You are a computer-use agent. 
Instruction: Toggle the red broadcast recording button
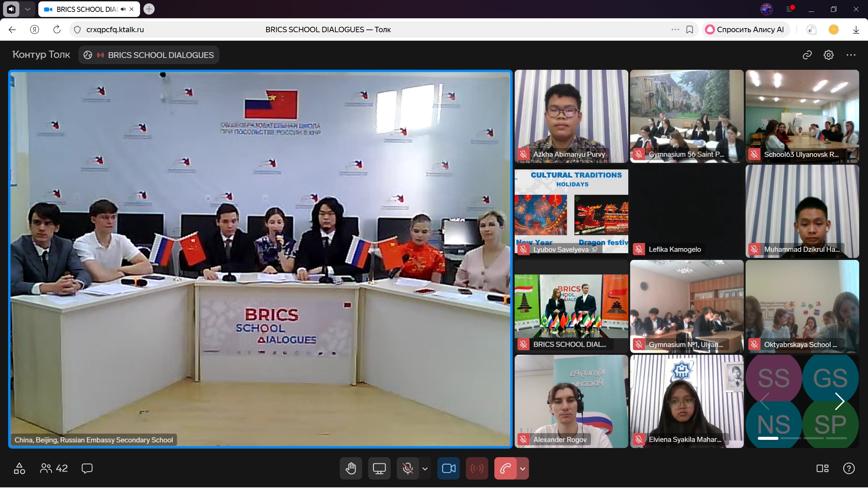point(477,468)
